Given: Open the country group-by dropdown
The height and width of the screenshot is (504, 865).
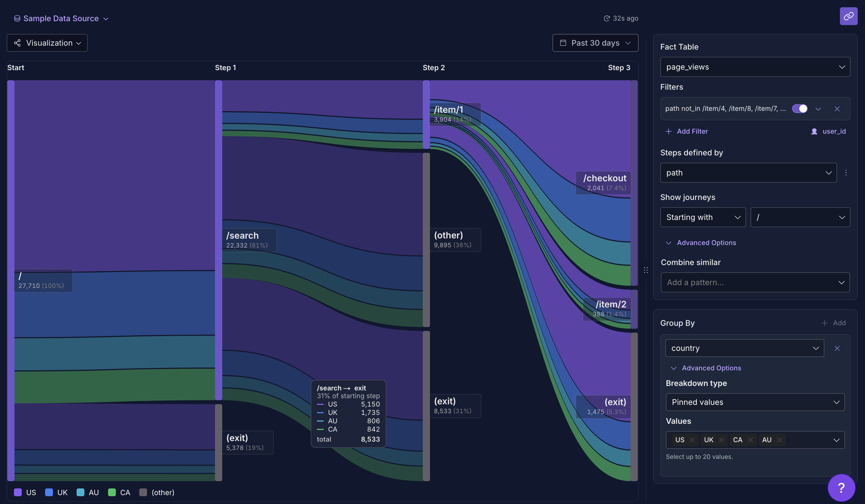Looking at the screenshot, I should (744, 348).
